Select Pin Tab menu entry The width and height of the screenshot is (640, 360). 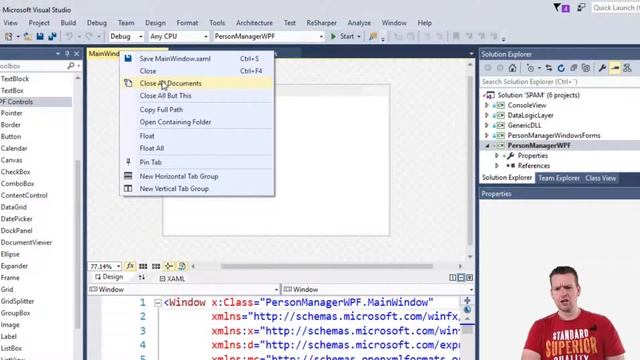pos(197,162)
